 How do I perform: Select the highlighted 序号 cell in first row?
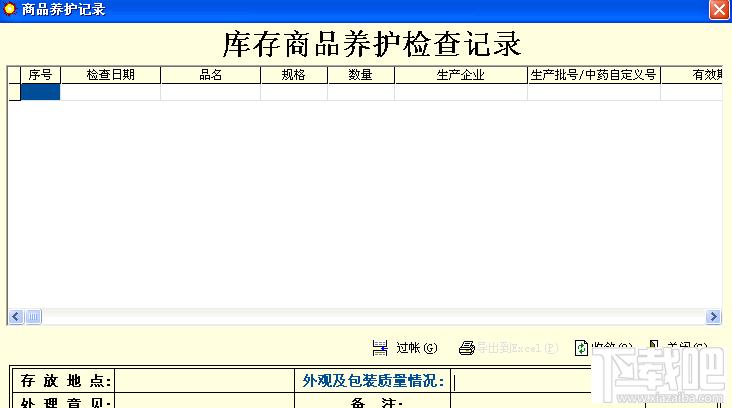point(41,92)
